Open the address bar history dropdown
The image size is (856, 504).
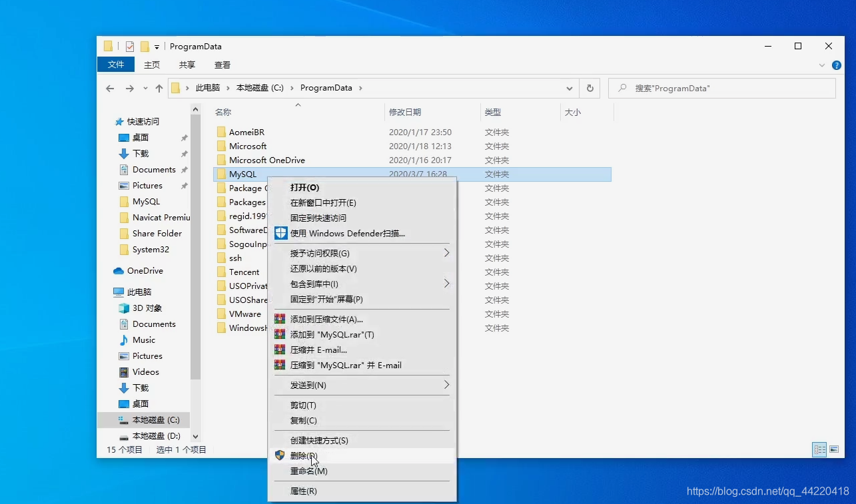(x=570, y=88)
